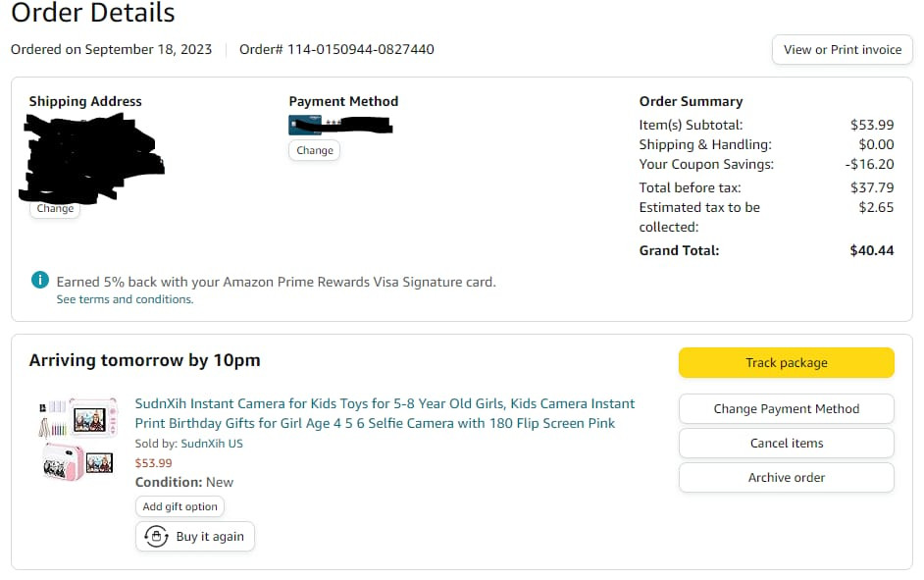Visit the SudnXih US seller link
The image size is (924, 580).
point(212,444)
